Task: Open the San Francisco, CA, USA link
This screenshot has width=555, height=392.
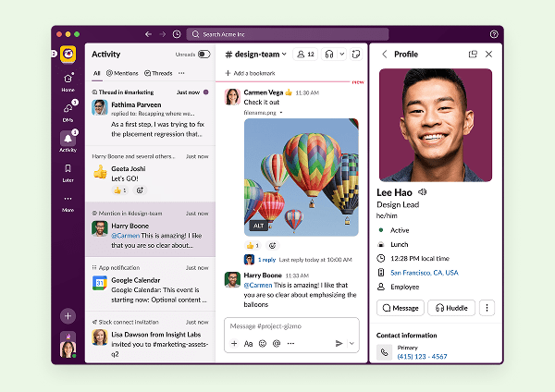Action: [424, 273]
